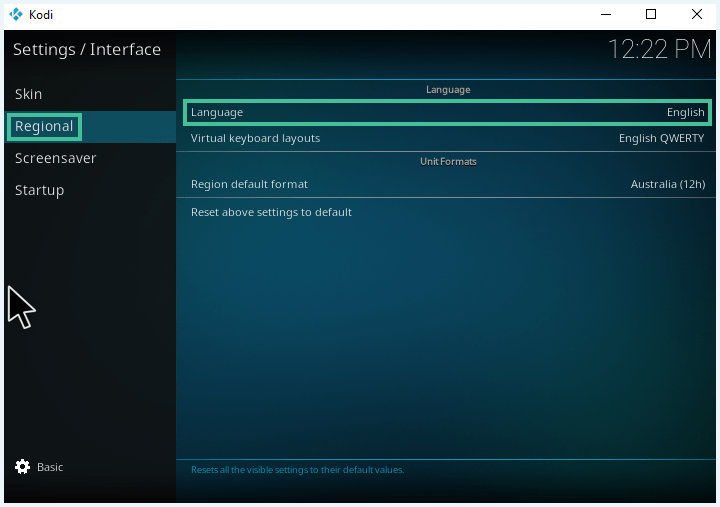Click the Language section header
The image size is (720, 507).
click(448, 90)
